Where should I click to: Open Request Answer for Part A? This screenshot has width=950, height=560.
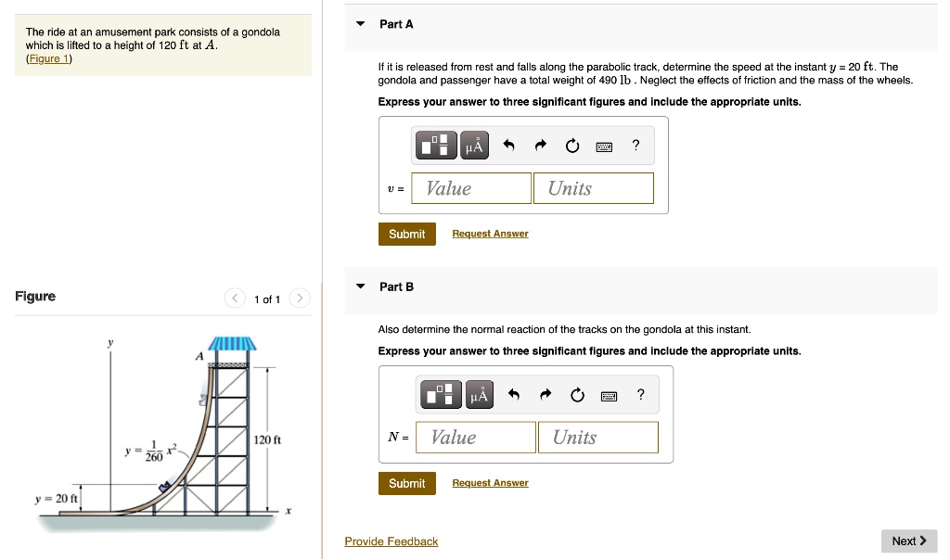pos(490,233)
